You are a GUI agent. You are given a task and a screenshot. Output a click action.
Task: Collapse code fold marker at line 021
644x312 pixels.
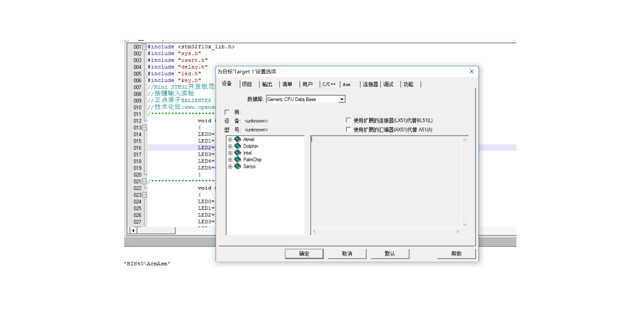(x=144, y=181)
